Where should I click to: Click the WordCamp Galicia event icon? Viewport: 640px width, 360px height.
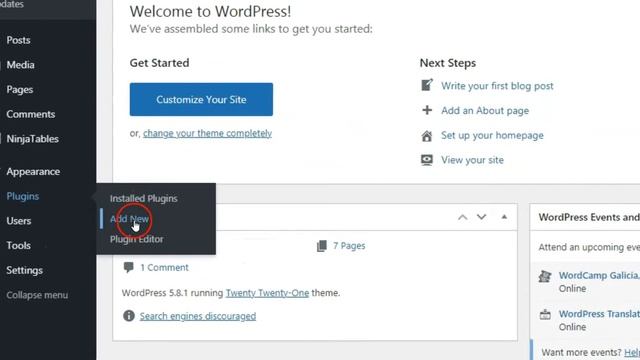tap(545, 276)
